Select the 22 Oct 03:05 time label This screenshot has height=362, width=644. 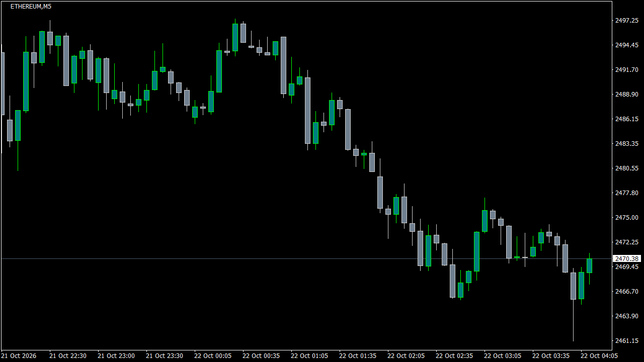tap(503, 356)
